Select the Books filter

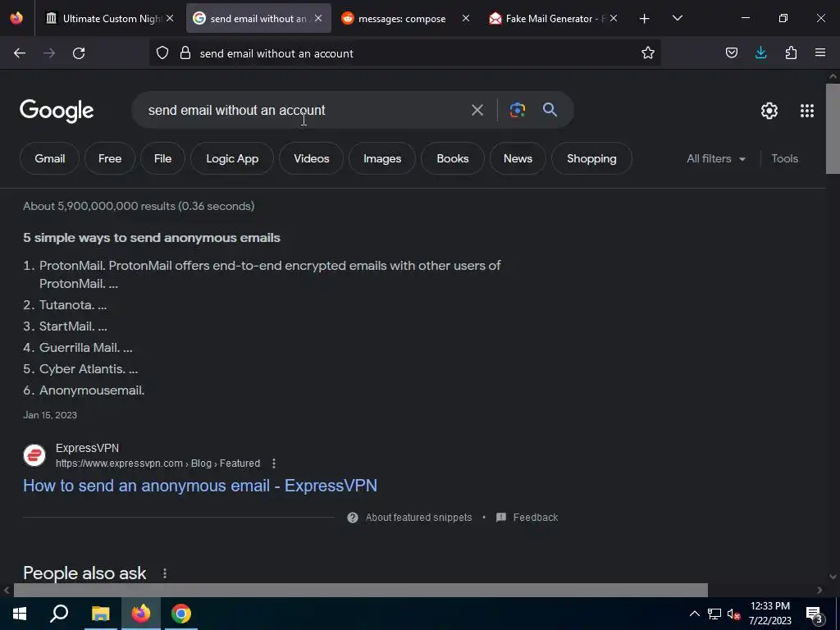click(453, 158)
